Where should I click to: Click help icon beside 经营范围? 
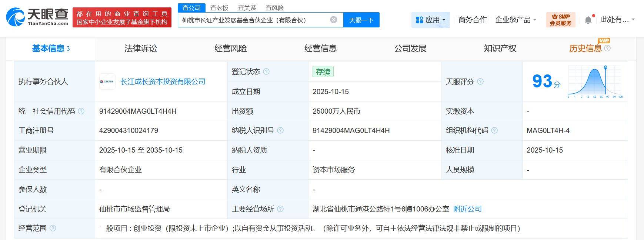[x=53, y=228]
